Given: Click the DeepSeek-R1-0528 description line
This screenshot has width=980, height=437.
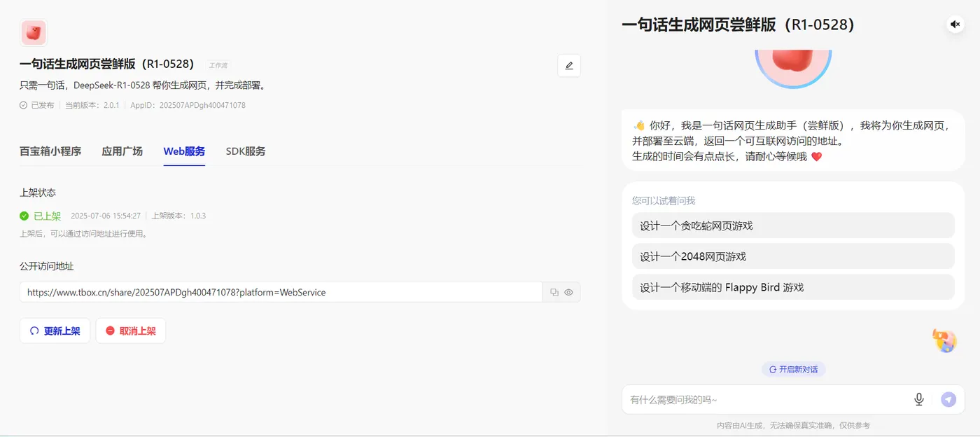Looking at the screenshot, I should pos(143,85).
